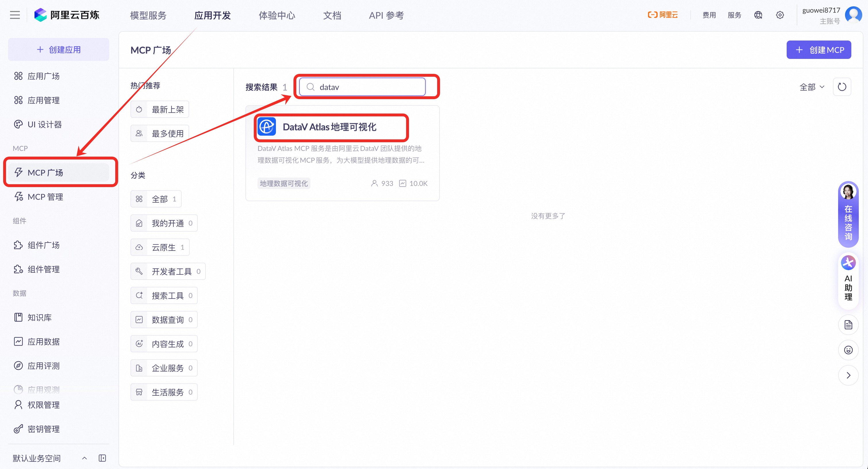Click the DataV Atlas app icon
The width and height of the screenshot is (868, 469).
(266, 127)
